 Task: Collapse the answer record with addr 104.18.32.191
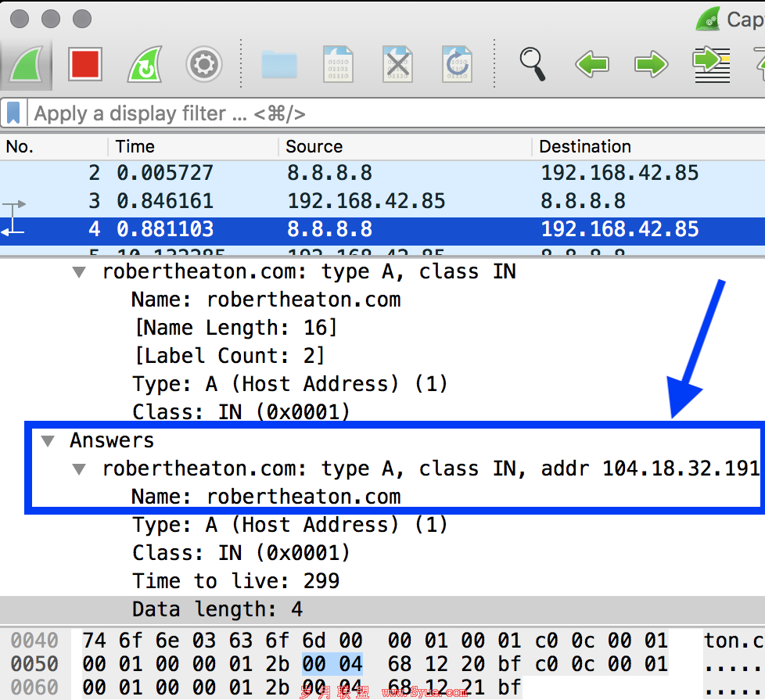[x=79, y=469]
